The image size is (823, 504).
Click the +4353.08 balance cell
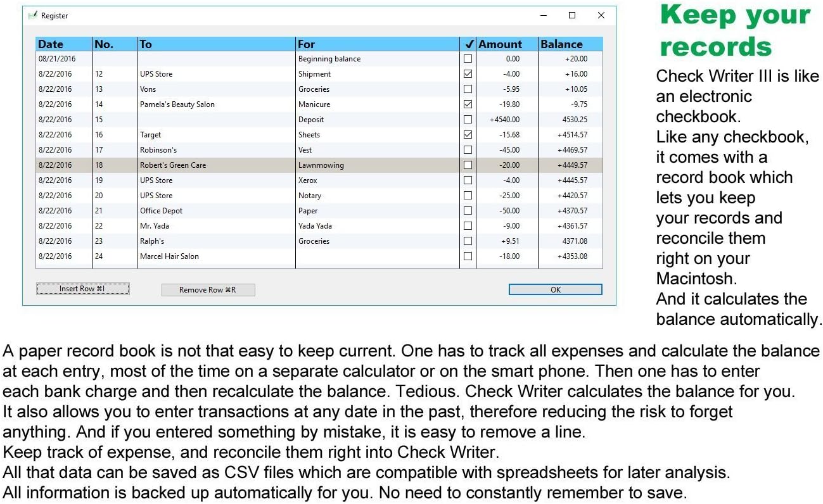(570, 256)
